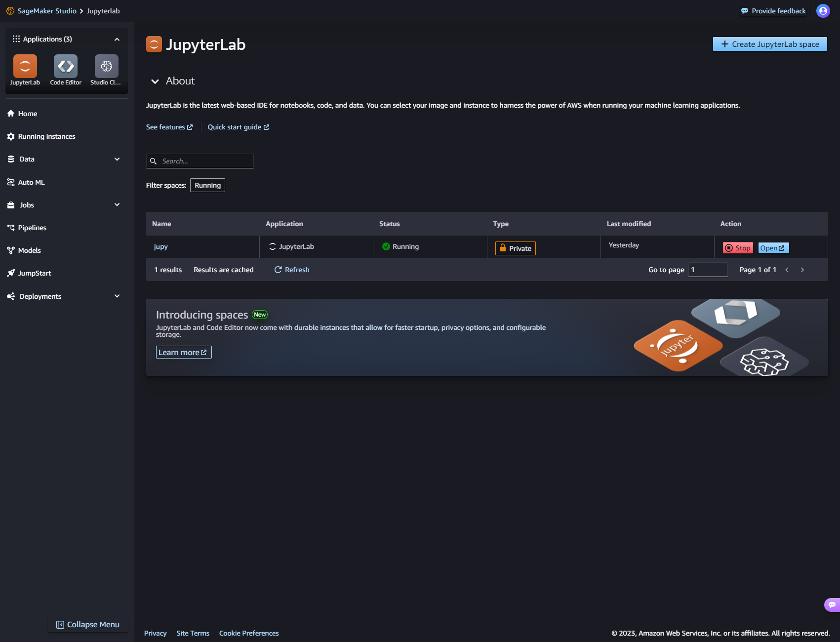Image resolution: width=840 pixels, height=642 pixels.
Task: Click the Search spaces input field
Action: pos(200,161)
